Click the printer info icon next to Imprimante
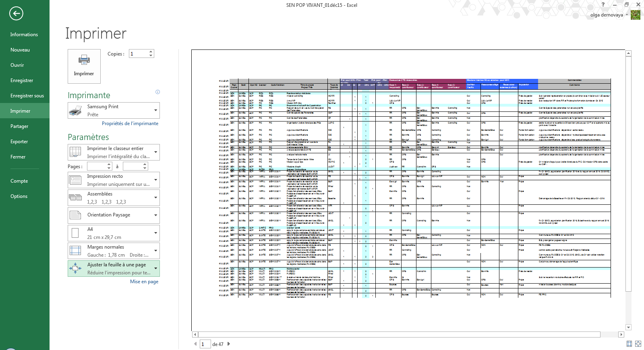644x350 pixels. (x=157, y=92)
